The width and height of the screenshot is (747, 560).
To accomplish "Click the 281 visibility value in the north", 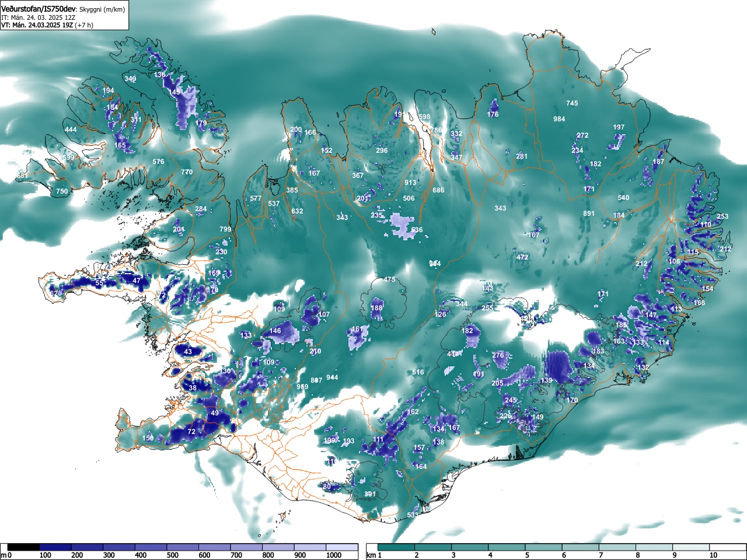I will (522, 156).
